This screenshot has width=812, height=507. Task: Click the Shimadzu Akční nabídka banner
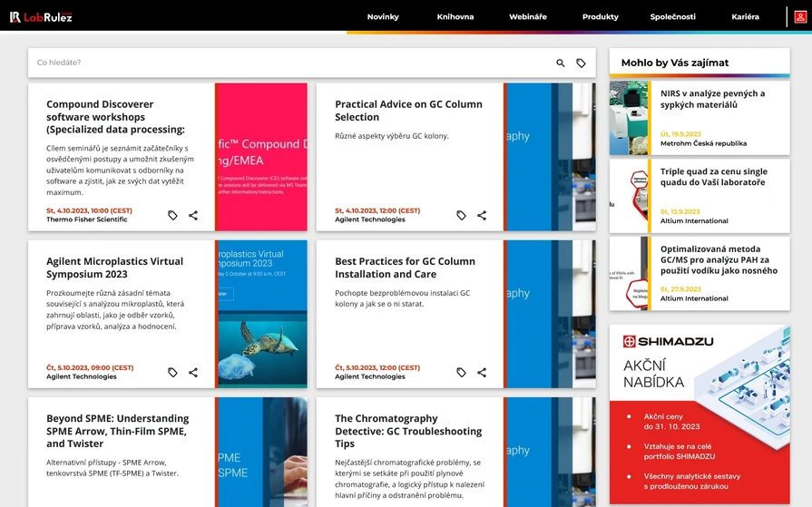[699, 414]
